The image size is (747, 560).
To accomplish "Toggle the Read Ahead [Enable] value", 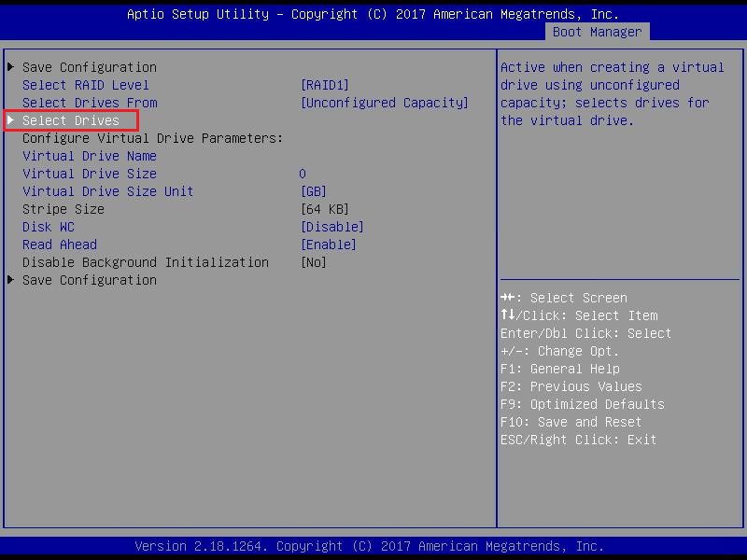I will (328, 245).
